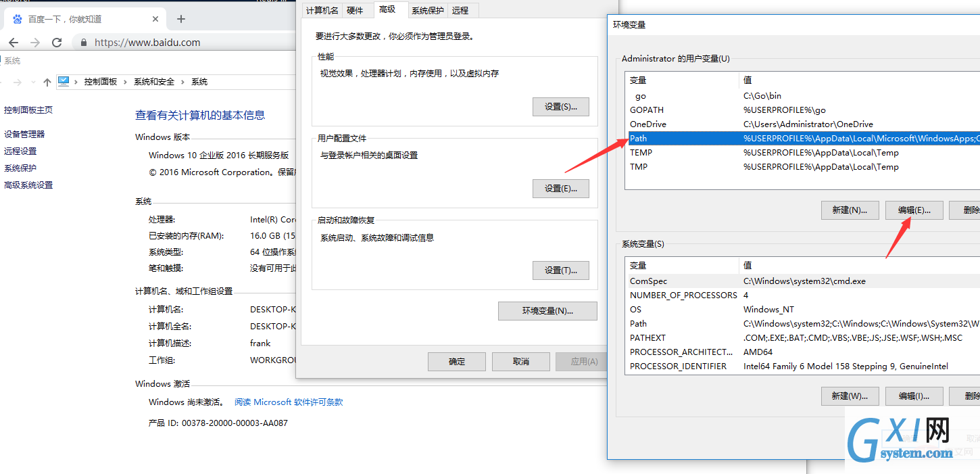
Task: Select ComSpec system variable row
Action: tap(803, 281)
